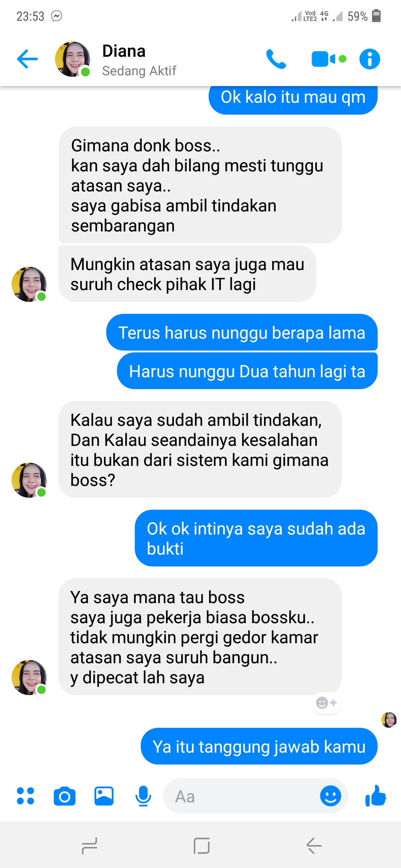401x868 pixels.
Task: Open conversation info for Diana
Action: click(x=369, y=59)
